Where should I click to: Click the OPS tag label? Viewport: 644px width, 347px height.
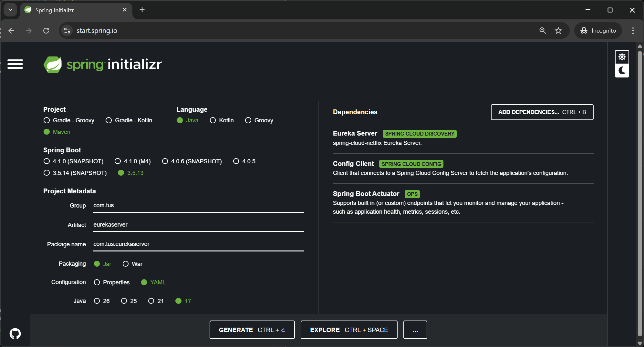point(412,194)
